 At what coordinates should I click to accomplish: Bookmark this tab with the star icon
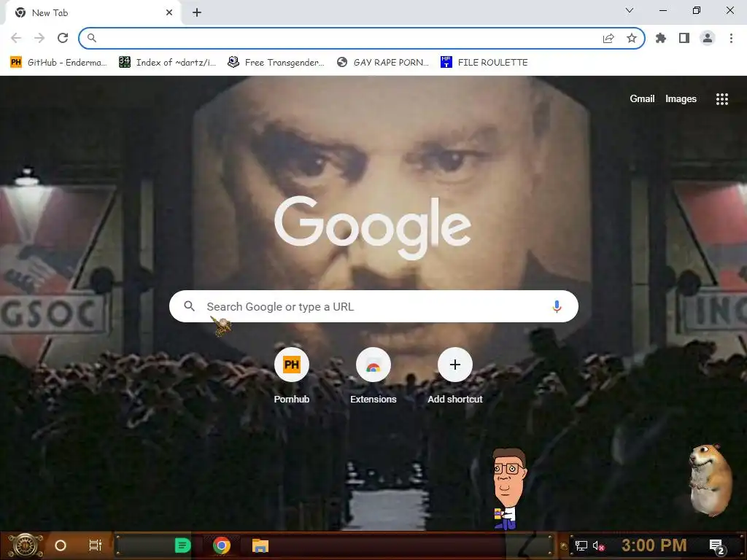point(632,38)
